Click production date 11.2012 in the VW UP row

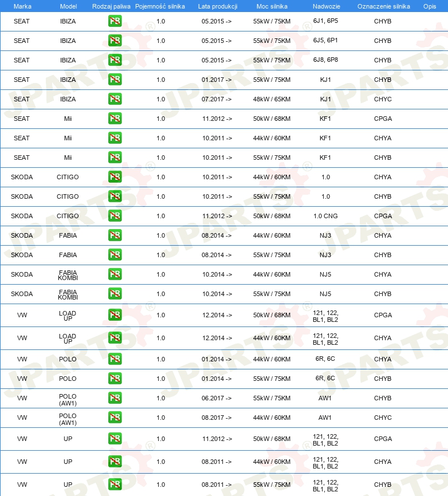pos(217,439)
